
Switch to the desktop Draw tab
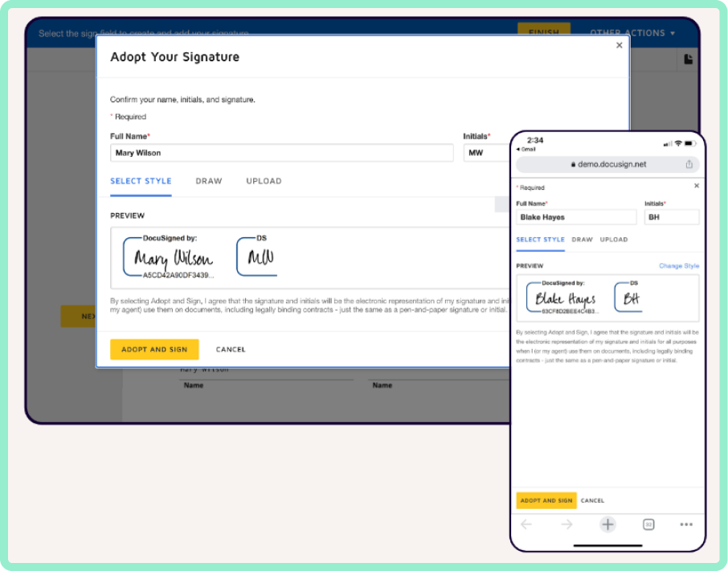pos(209,181)
